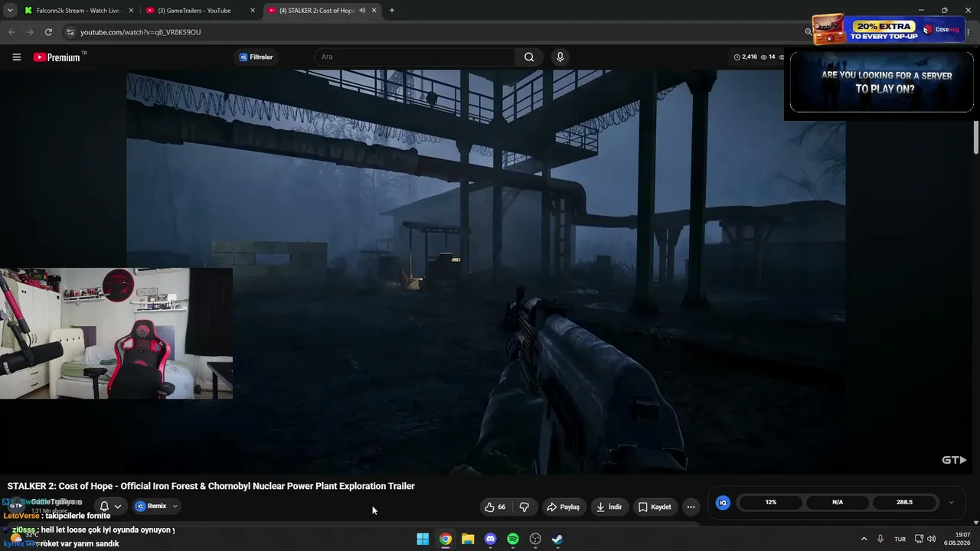Expand the tab search dropdown
The width and height of the screenshot is (980, 551).
(10, 11)
